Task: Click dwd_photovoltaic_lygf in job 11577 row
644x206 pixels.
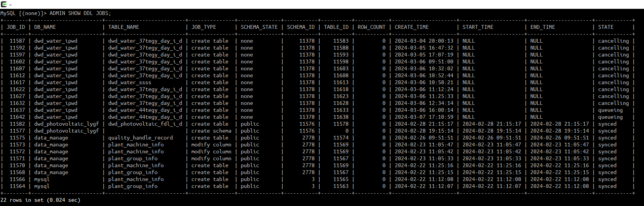Action: (67, 131)
